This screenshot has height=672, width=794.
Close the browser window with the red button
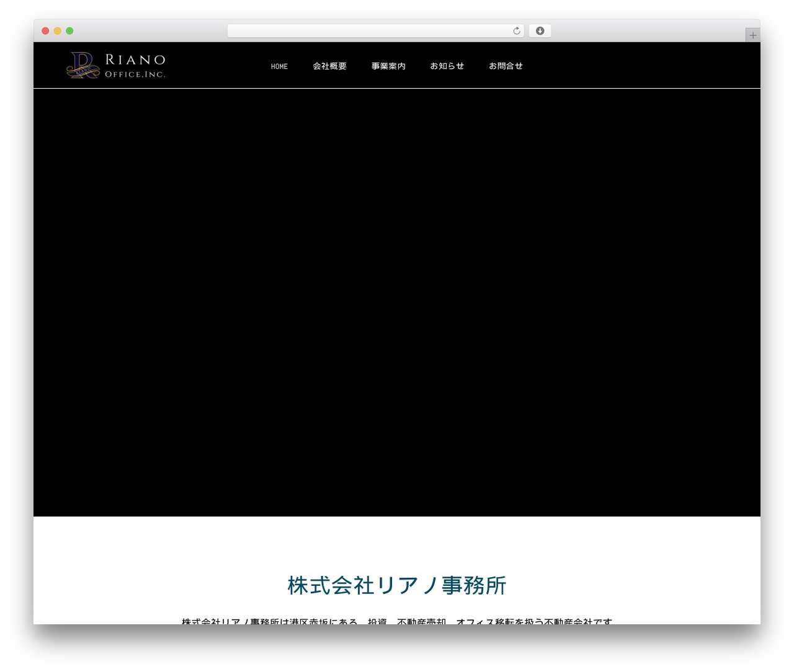pyautogui.click(x=45, y=31)
